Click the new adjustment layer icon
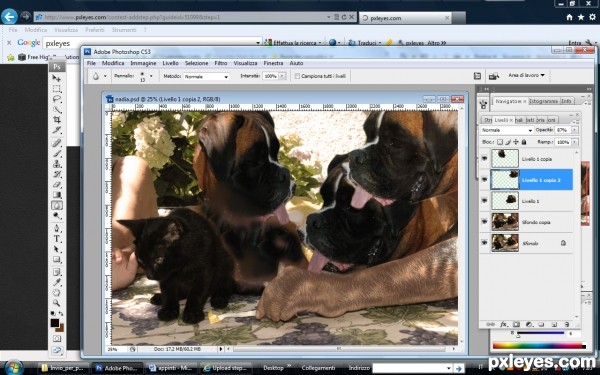This screenshot has width=600, height=375. coord(529,324)
